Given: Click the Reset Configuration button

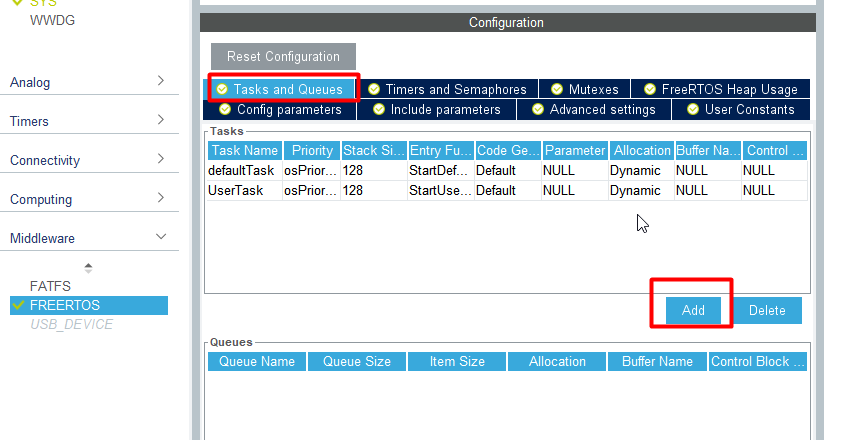Looking at the screenshot, I should [283, 56].
